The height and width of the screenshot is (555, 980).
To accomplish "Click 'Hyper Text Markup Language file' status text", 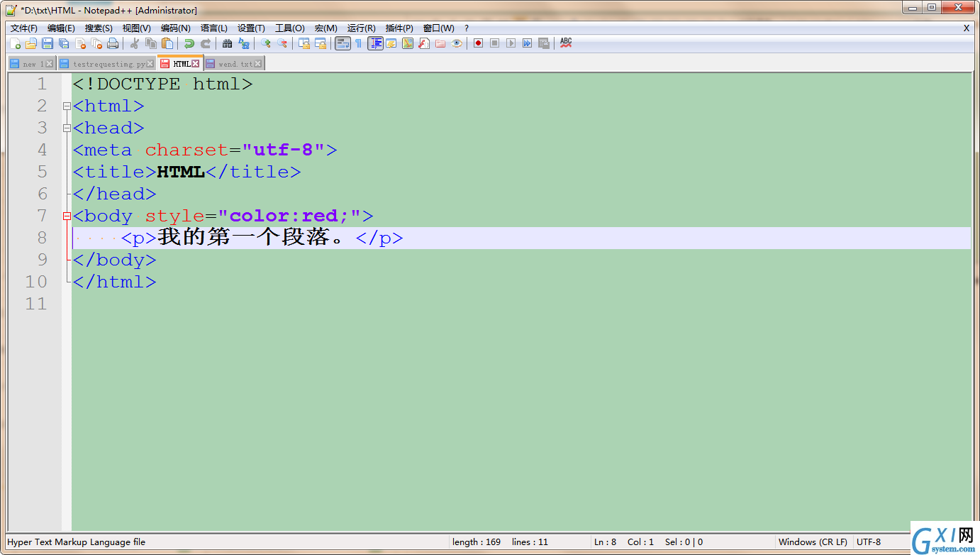I will pos(77,542).
